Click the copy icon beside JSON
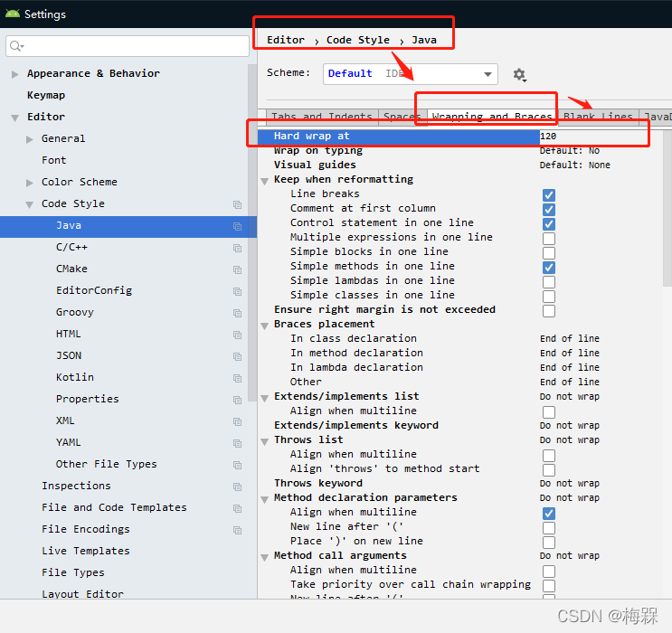This screenshot has width=672, height=633. 238,356
